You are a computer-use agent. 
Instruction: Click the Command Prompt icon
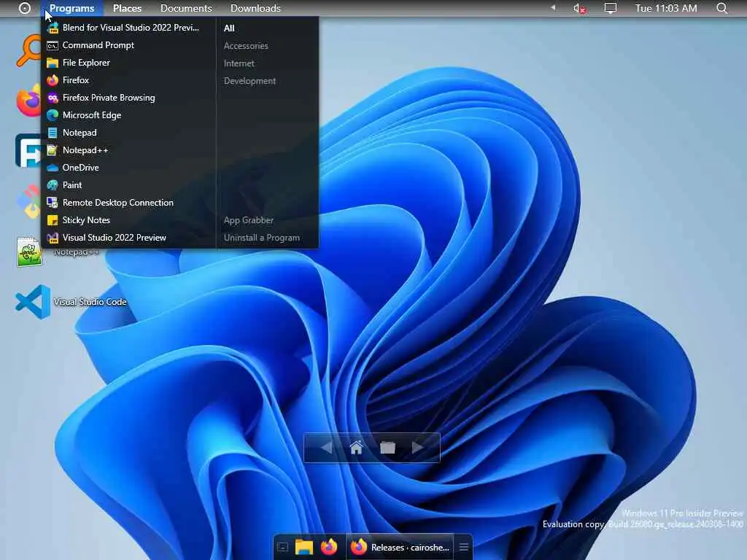pyautogui.click(x=53, y=45)
